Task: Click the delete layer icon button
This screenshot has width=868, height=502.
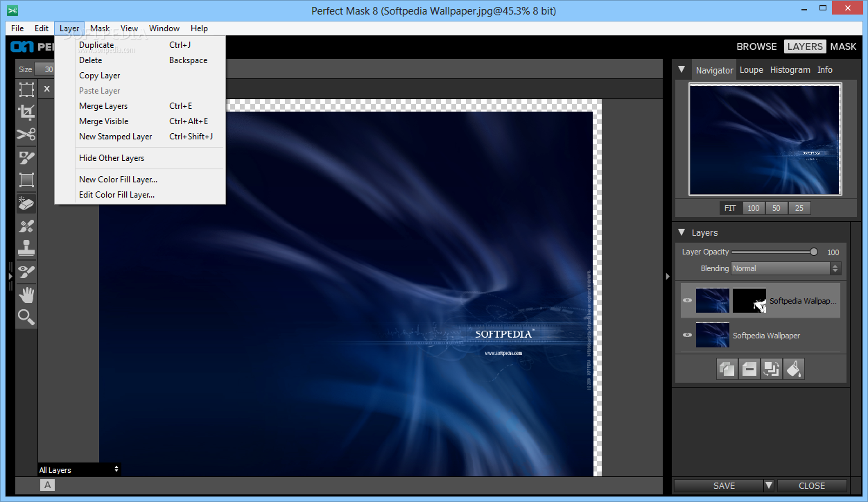Action: (749, 369)
